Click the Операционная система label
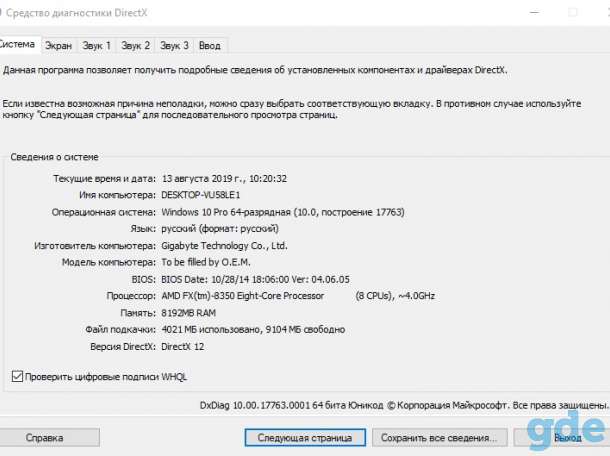Viewport: 610px width, 456px height. 103,212
